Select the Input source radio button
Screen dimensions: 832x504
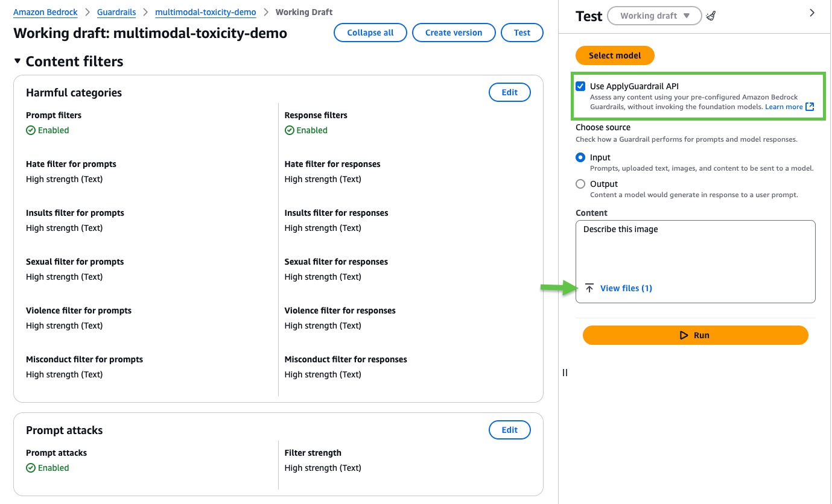pos(580,157)
